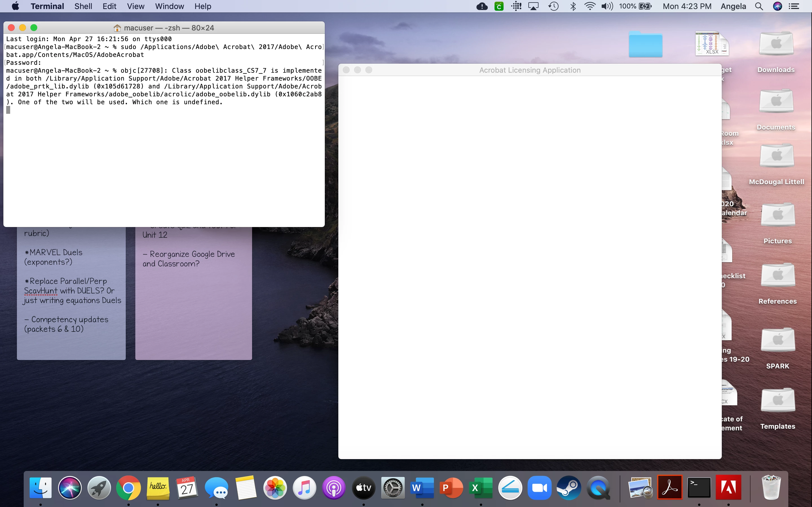The width and height of the screenshot is (812, 507).
Task: Open Steam from the Dock
Action: (x=569, y=488)
